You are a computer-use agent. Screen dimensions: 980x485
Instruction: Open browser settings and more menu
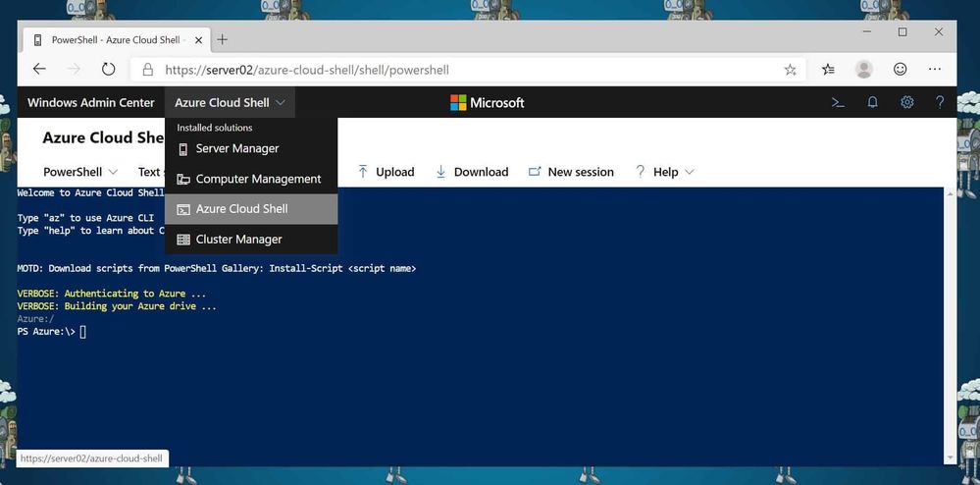935,70
